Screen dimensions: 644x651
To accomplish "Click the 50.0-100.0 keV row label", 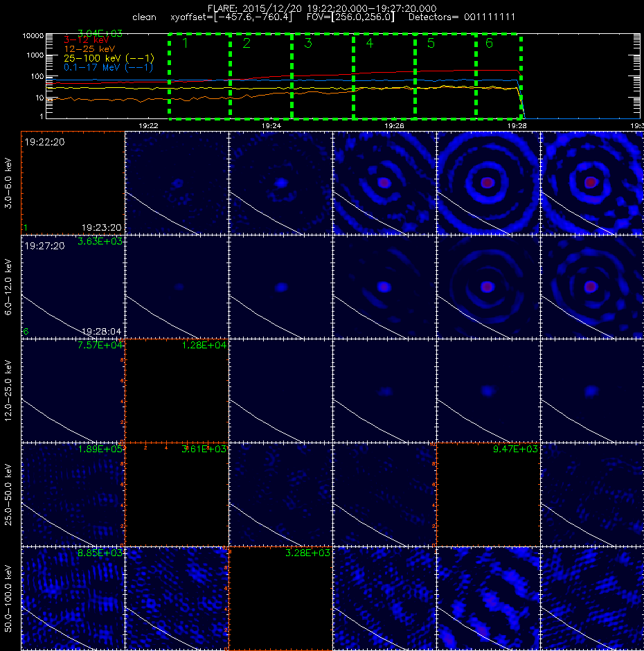I will click(8, 598).
